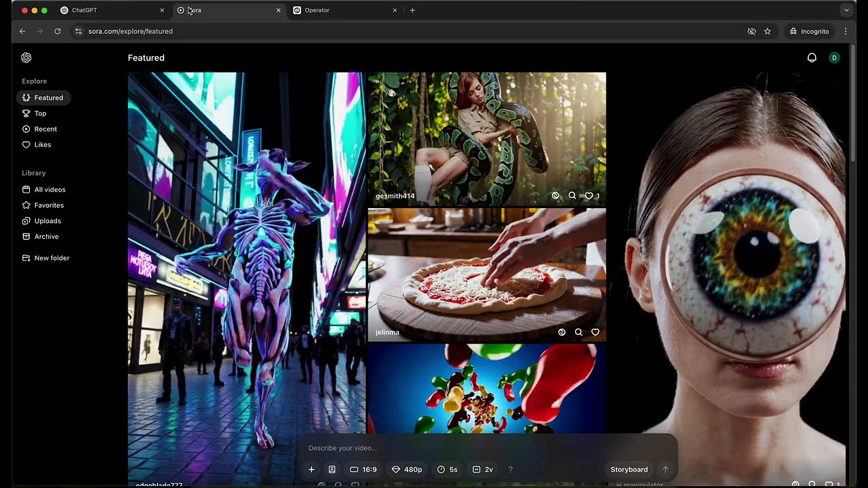Screen dimensions: 868x488
Task: Like the pizza video by jelinma
Action: coord(595,332)
